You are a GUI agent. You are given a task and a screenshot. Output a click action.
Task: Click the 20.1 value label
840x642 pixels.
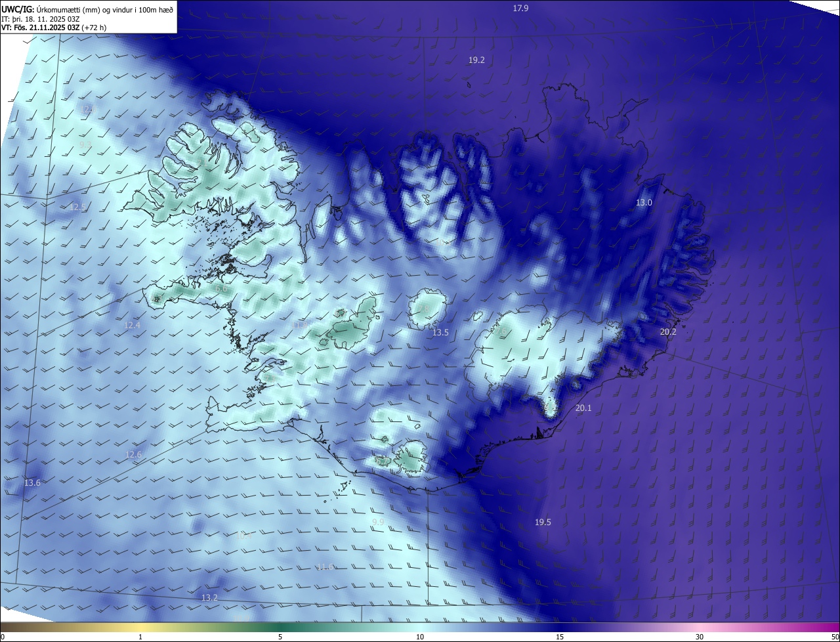[x=583, y=408]
